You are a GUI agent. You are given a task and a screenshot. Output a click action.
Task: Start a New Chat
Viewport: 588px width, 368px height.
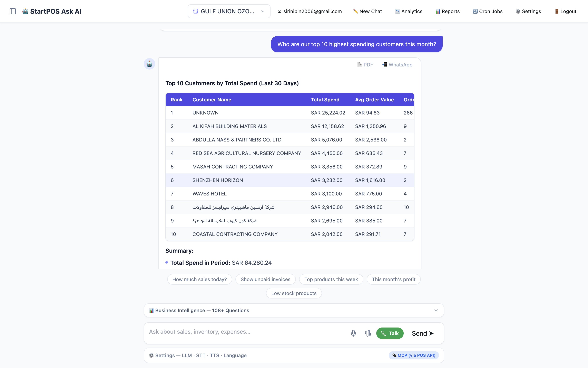(x=367, y=11)
